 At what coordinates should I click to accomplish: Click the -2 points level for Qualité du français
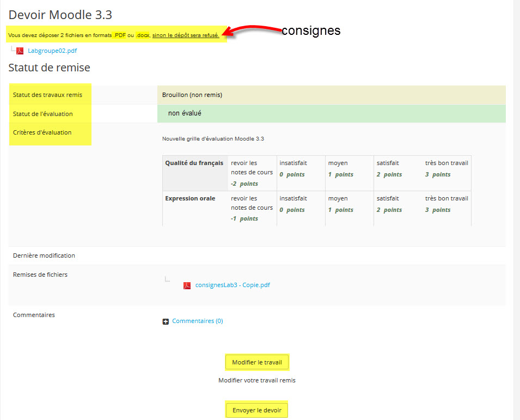pos(252,173)
